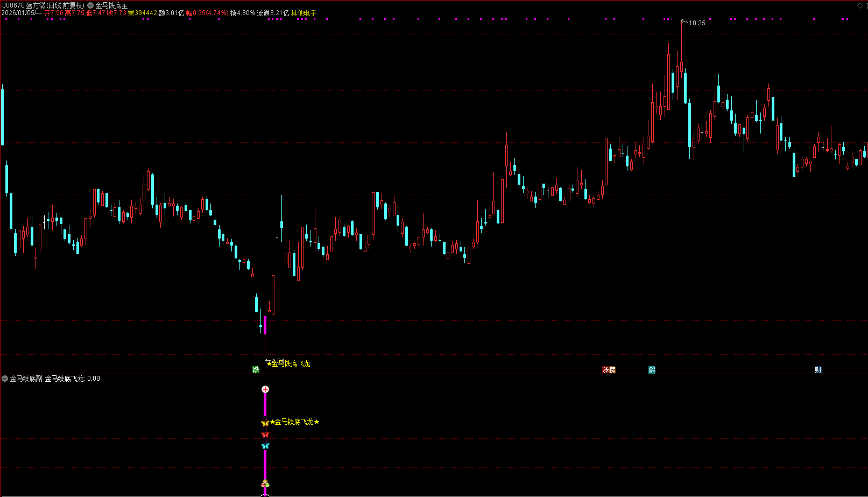Image resolution: width=868 pixels, height=497 pixels.
Task: Expand the sub-chart 金马铁底副 dropdown arrow
Action: (x=5, y=379)
